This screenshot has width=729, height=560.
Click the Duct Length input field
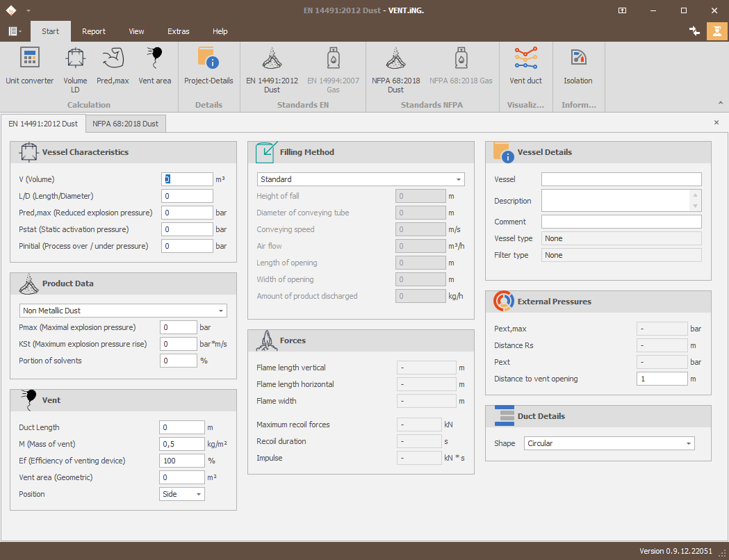point(182,427)
